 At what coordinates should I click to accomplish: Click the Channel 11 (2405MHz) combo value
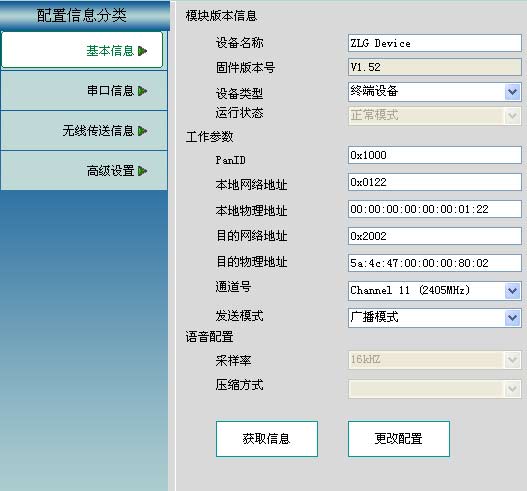coord(410,290)
